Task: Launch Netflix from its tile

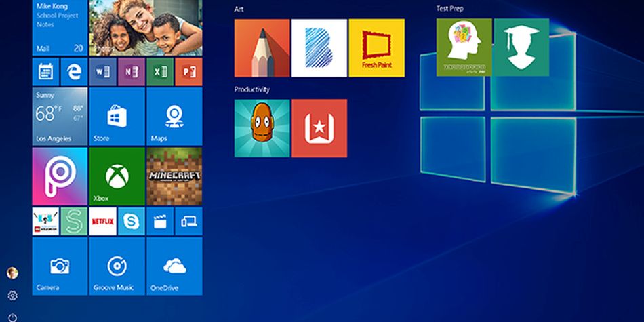Action: coord(102,222)
